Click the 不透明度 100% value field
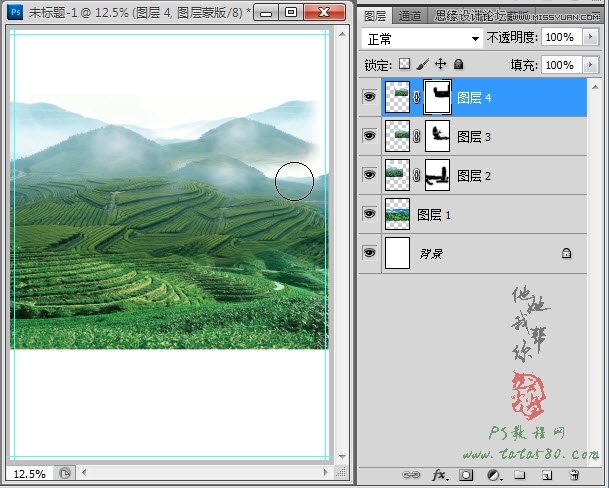 (562, 37)
